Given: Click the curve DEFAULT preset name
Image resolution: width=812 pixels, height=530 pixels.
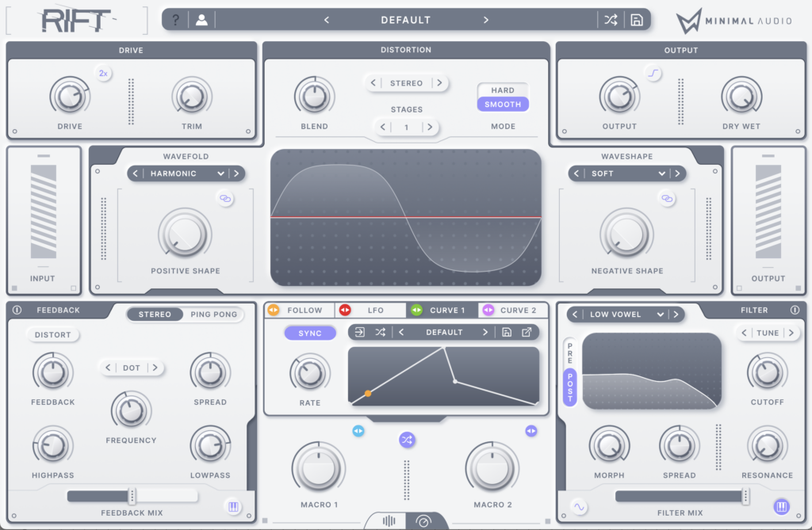Looking at the screenshot, I should (444, 332).
